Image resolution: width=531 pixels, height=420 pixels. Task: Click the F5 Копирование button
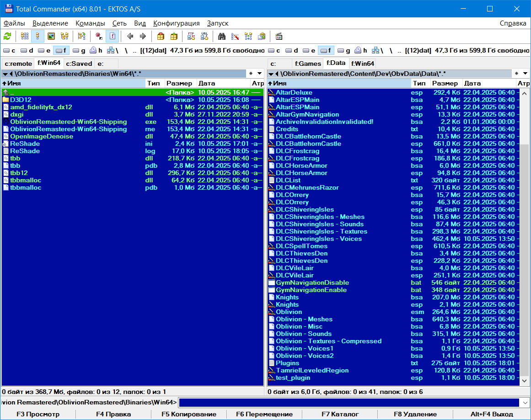click(x=189, y=414)
